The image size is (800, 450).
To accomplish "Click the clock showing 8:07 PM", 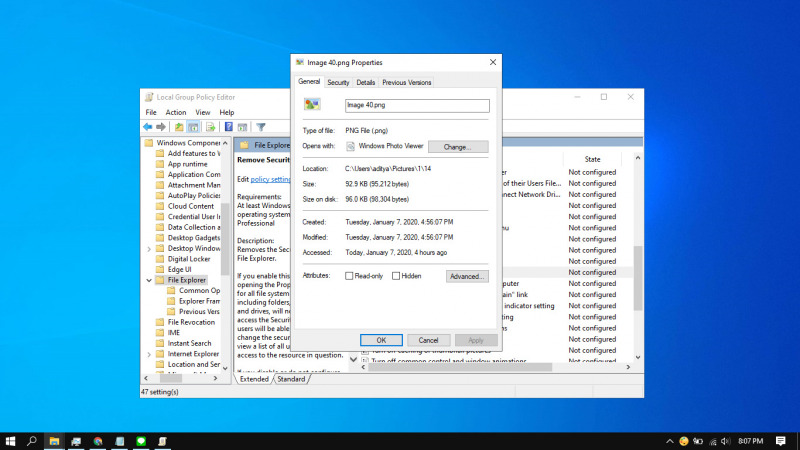I will click(x=751, y=441).
